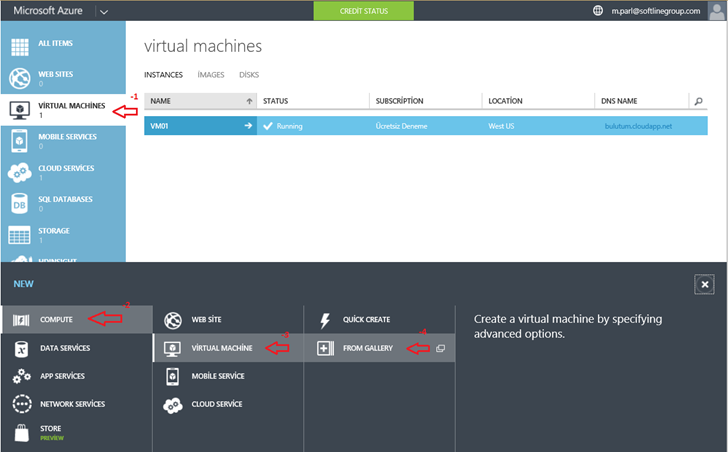The image size is (728, 452).
Task: Click the Web Sites globe icon in sidebar
Action: coord(20,79)
